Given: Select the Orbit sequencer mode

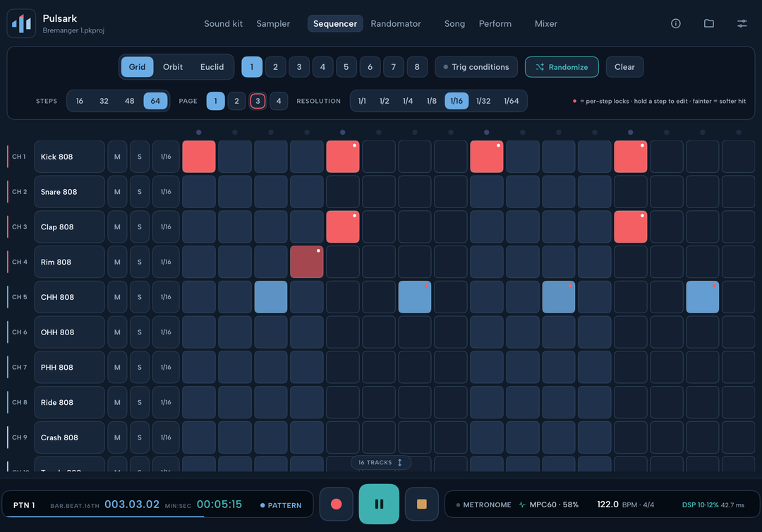Looking at the screenshot, I should [x=173, y=67].
